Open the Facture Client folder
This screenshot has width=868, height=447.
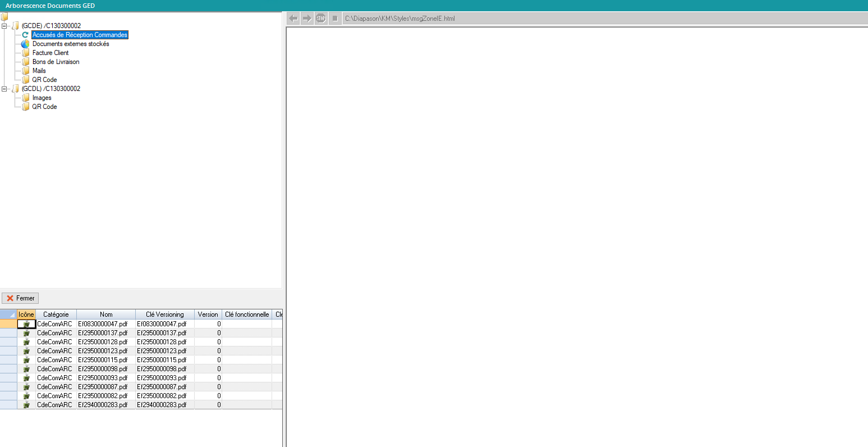pyautogui.click(x=50, y=53)
